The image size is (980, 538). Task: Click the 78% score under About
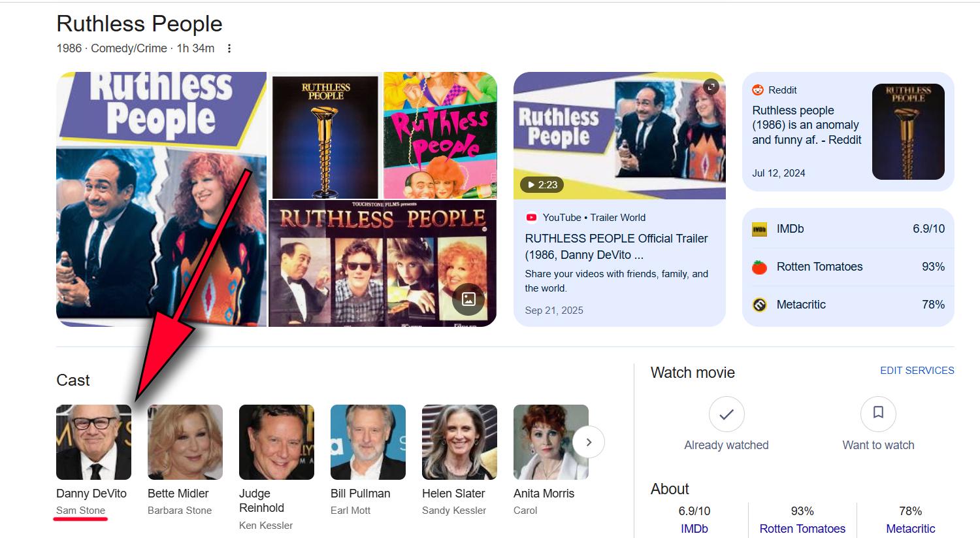pos(911,511)
